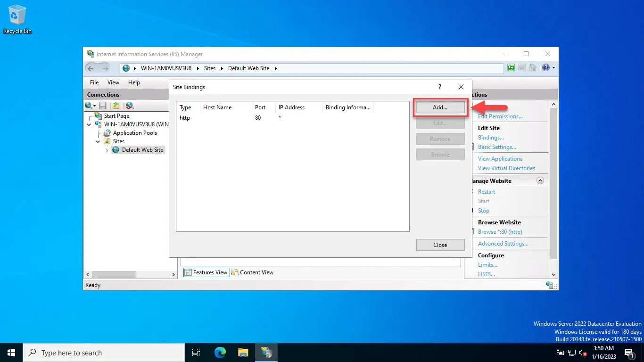Close the Site Bindings dialog with Close button
644x362 pixels.
440,245
